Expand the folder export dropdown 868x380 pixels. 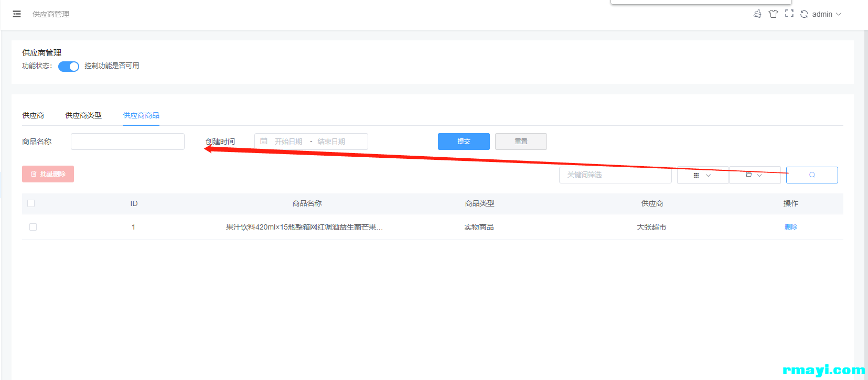(x=754, y=175)
